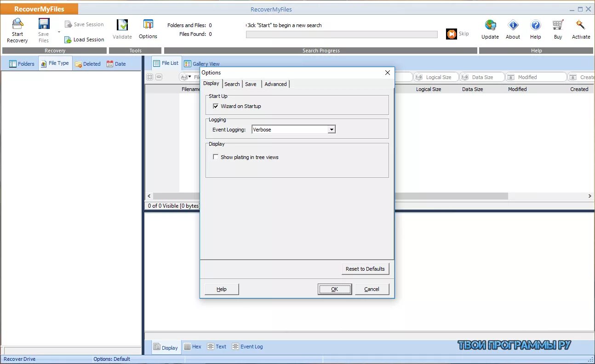Viewport: 595px width, 364px height.
Task: Switch to the Folders tab
Action: coord(22,64)
